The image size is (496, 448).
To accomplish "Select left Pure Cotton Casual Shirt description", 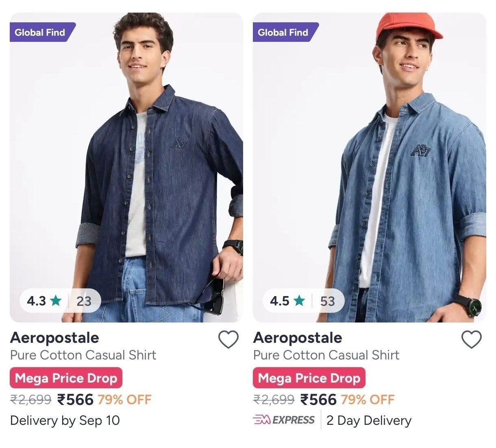I will point(83,355).
